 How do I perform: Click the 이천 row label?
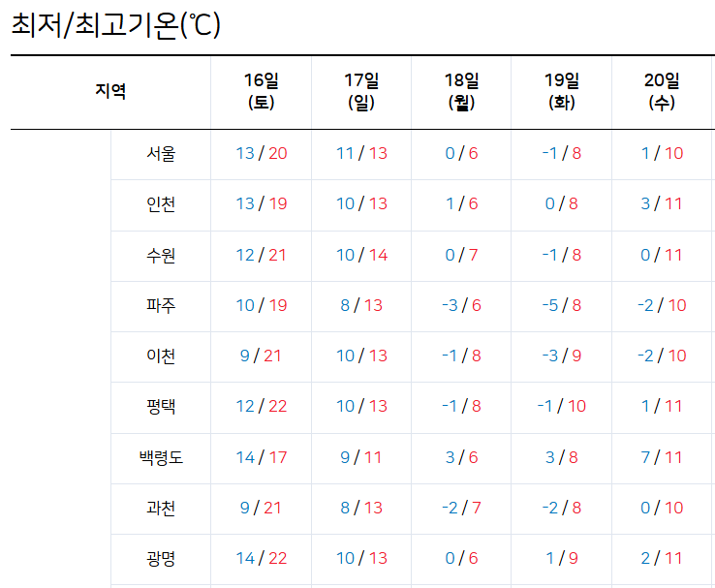[161, 356]
